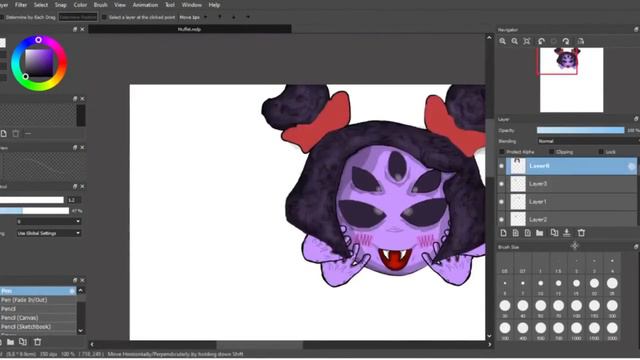Check Select a layer at the clicked point
Image resolution: width=640 pixels, height=360 pixels.
click(104, 17)
